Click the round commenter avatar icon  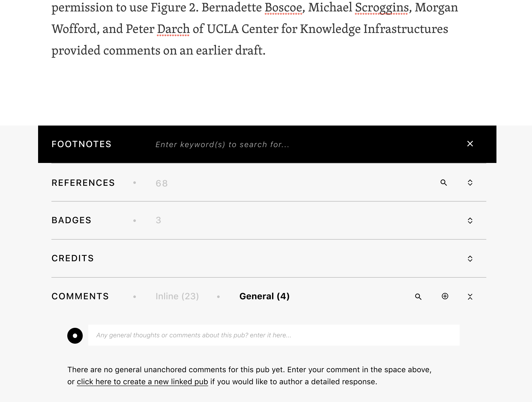click(x=75, y=335)
